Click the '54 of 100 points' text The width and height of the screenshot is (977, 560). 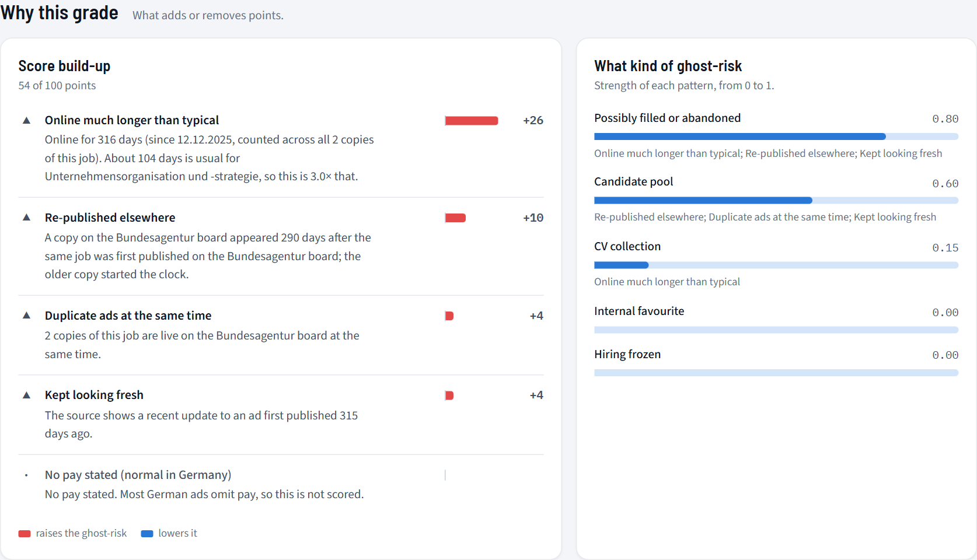[x=57, y=86]
